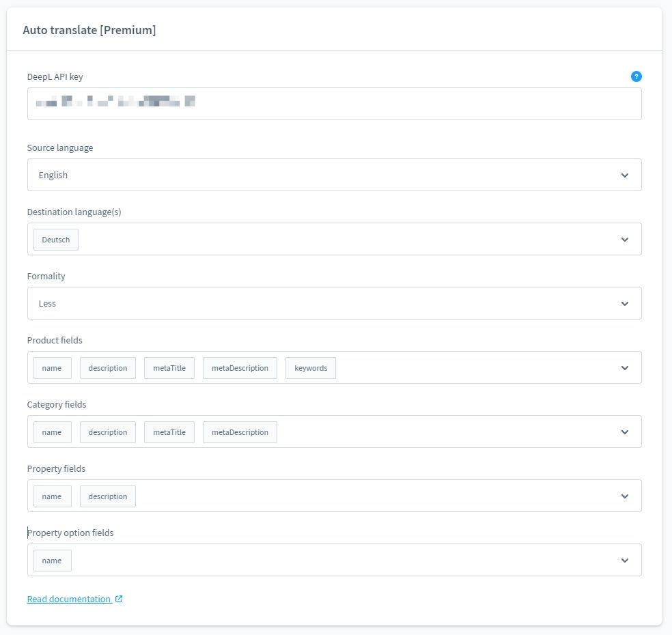
Task: Open the Property fields chevron
Action: (624, 496)
